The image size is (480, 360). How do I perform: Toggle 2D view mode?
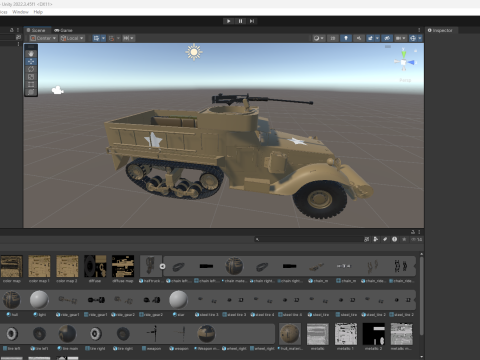pyautogui.click(x=333, y=38)
